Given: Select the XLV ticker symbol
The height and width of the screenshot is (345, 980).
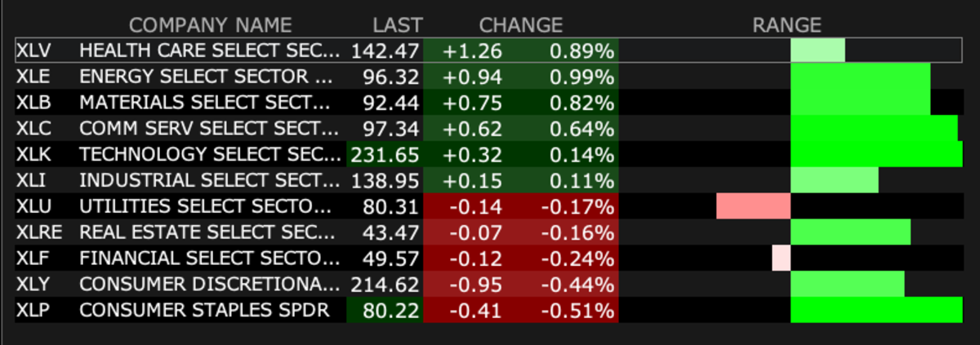Looking at the screenshot, I should tap(33, 51).
